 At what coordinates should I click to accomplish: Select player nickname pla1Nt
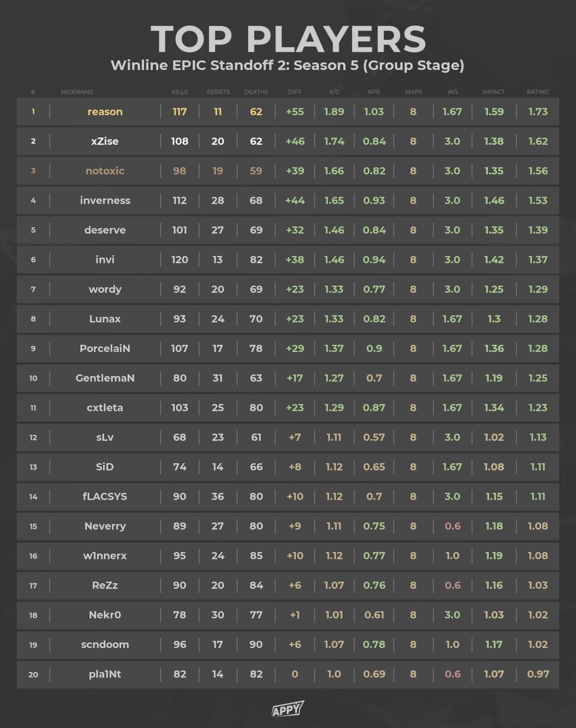(x=105, y=674)
